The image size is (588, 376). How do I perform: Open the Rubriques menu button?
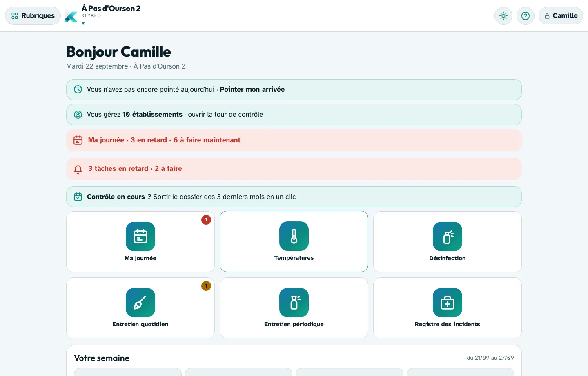tap(33, 16)
